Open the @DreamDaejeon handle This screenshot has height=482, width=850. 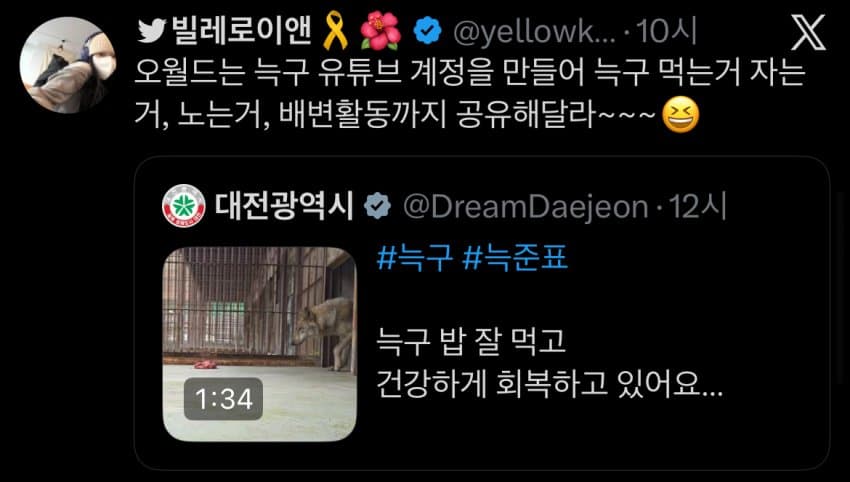[526, 207]
